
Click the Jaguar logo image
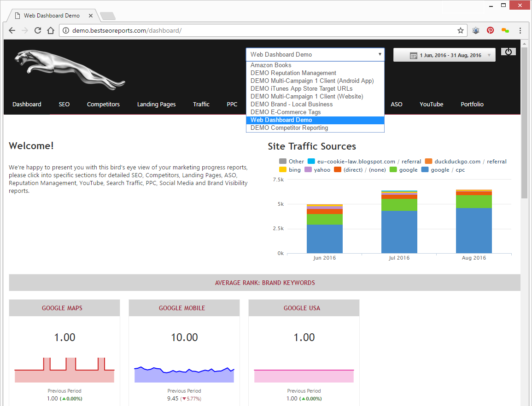click(69, 69)
